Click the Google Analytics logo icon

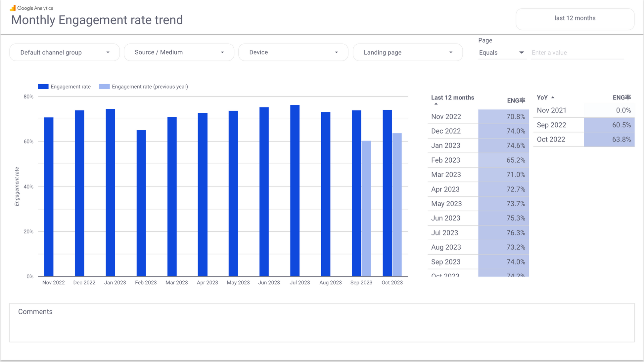coord(13,8)
